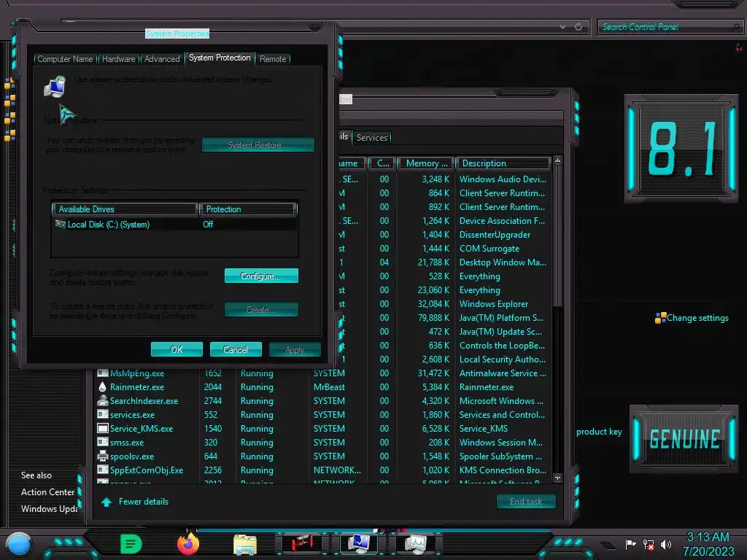Click the Create restore point button

(x=261, y=309)
